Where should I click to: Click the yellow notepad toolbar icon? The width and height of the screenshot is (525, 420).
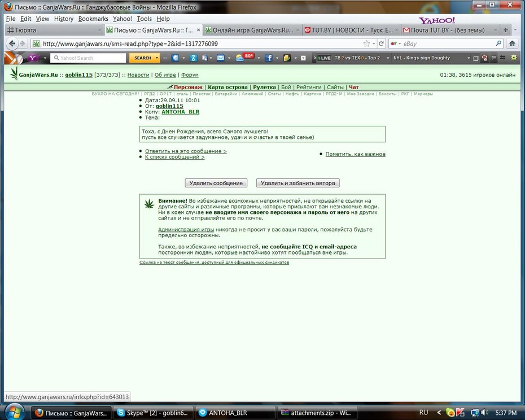pyautogui.click(x=287, y=58)
